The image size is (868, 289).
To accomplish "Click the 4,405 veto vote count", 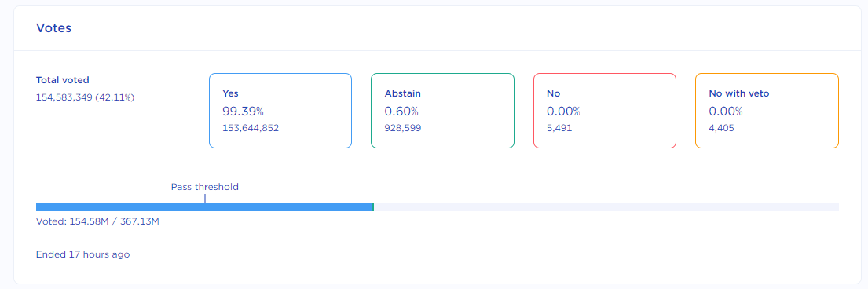I will (722, 129).
